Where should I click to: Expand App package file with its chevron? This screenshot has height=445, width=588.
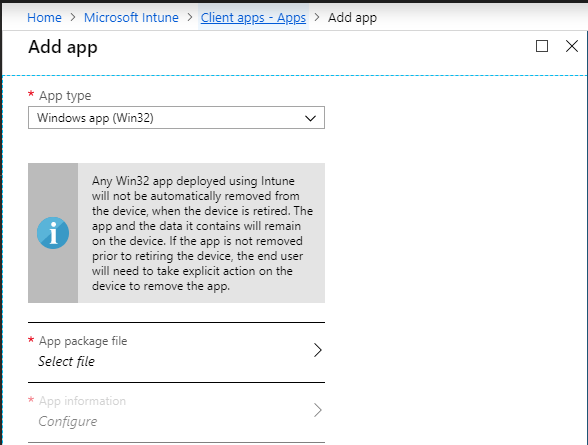[317, 350]
